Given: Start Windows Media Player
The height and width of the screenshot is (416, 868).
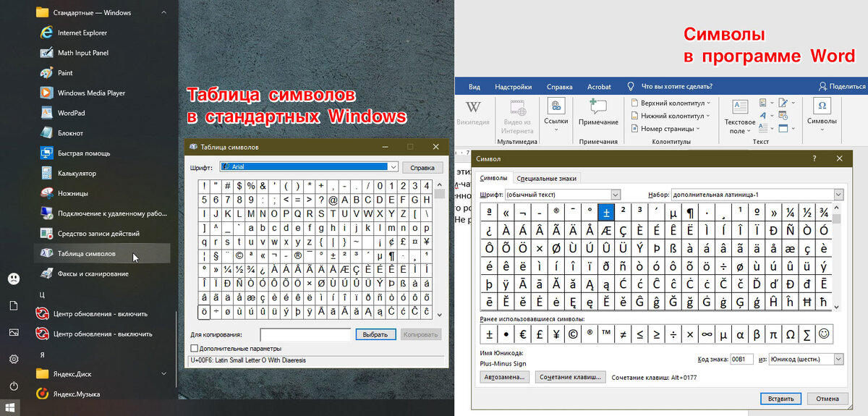Looking at the screenshot, I should [101, 93].
